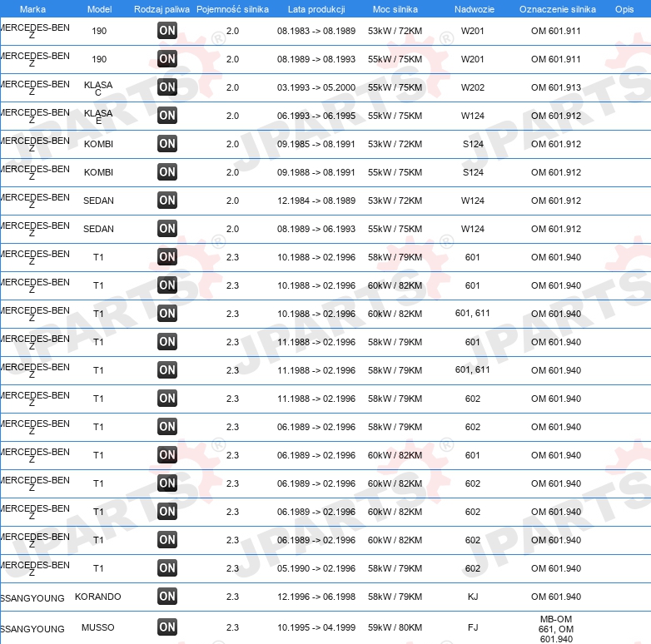Viewport: 651px width, 644px height.
Task: Click production years 08.1983 -> 08.1989
Action: (316, 31)
